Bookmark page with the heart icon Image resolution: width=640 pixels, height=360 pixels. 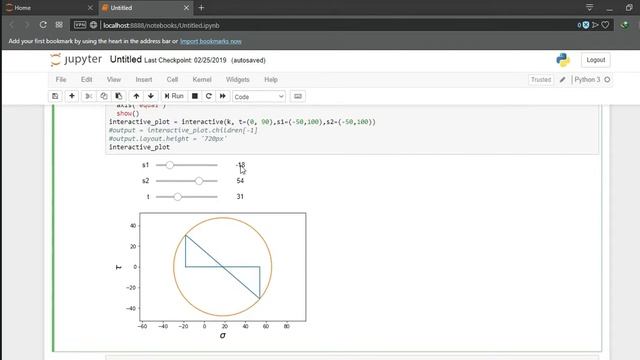(x=606, y=25)
